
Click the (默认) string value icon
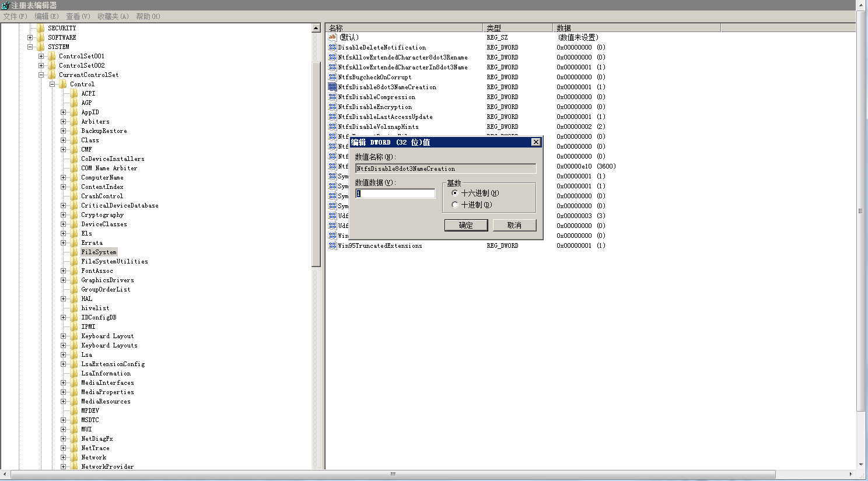[332, 37]
